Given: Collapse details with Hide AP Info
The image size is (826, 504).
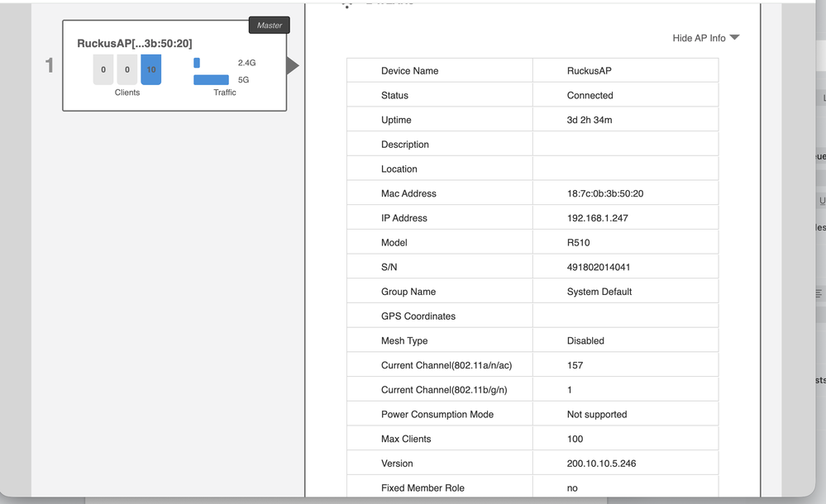Looking at the screenshot, I should tap(706, 38).
